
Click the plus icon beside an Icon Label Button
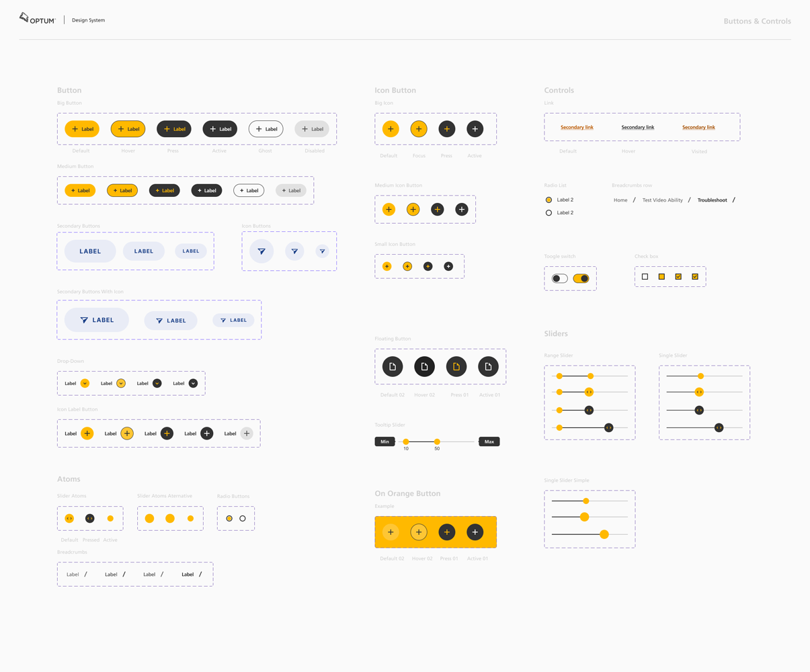87,433
